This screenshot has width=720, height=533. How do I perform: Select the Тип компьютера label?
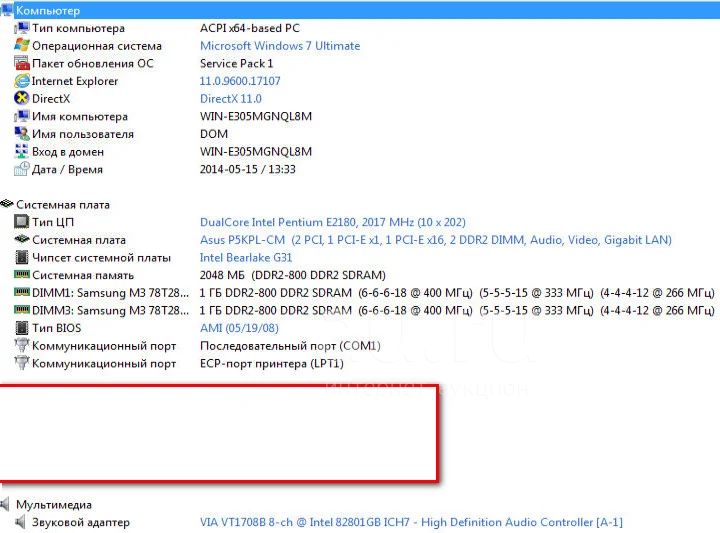tap(79, 28)
